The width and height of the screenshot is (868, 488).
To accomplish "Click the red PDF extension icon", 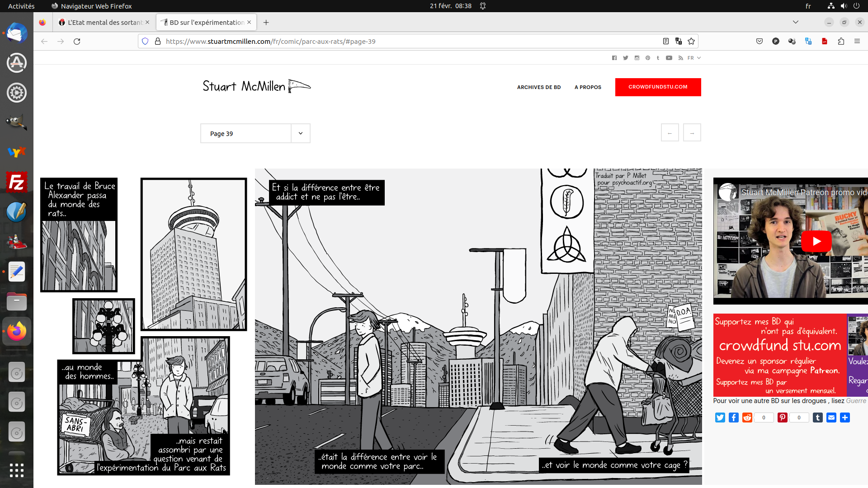I will [x=825, y=41].
